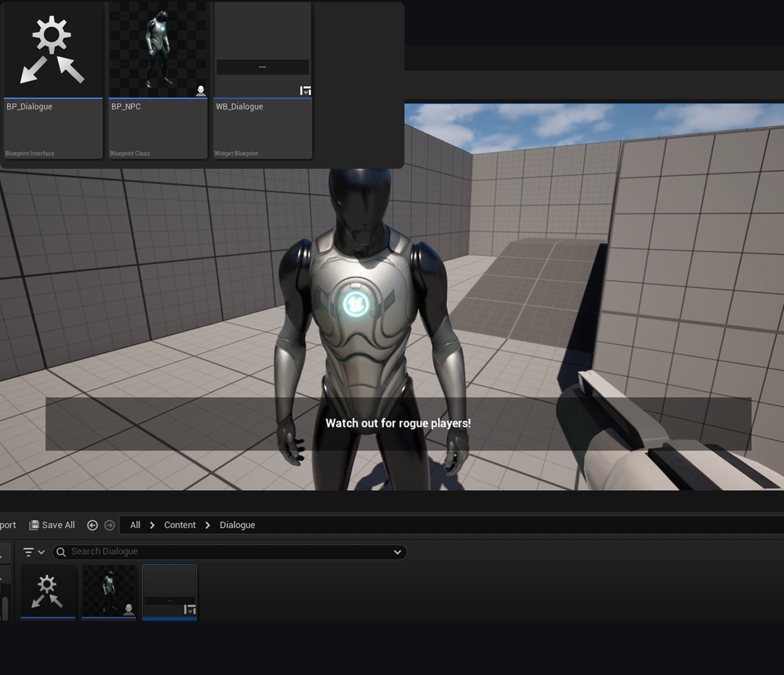Viewport: 784px width, 675px height.
Task: Open the Dialogue folder breadcrumb
Action: point(237,525)
